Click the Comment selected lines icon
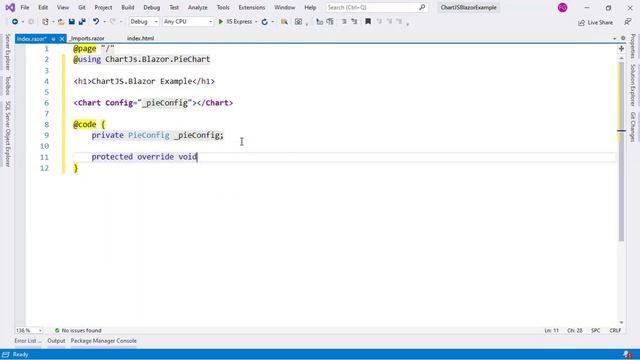 pos(320,22)
